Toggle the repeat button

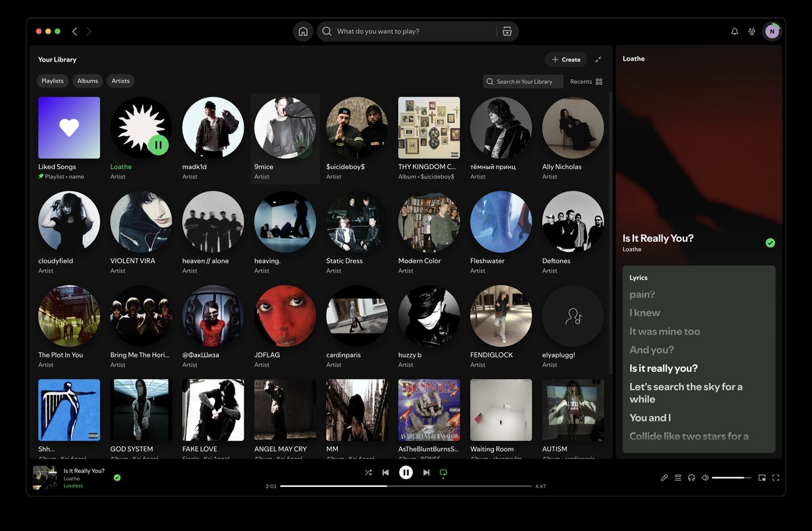point(444,473)
